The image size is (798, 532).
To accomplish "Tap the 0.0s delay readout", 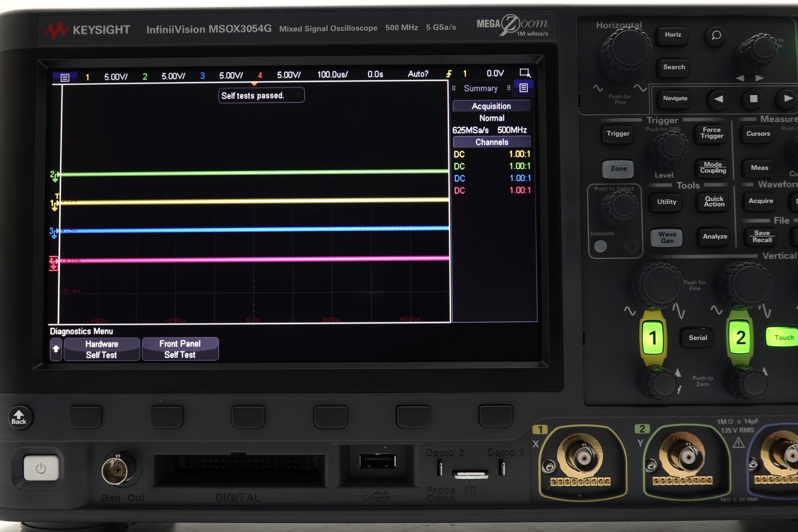I will tap(376, 74).
